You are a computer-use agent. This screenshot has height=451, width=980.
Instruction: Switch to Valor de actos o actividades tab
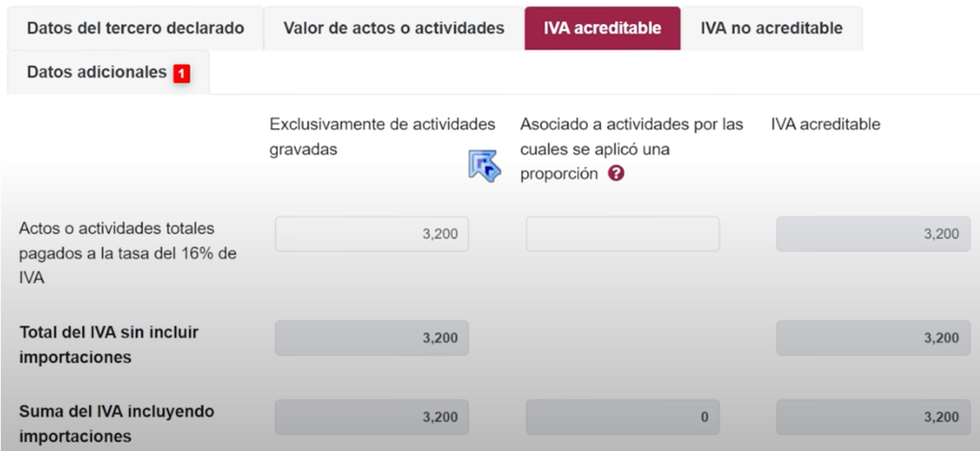[393, 28]
